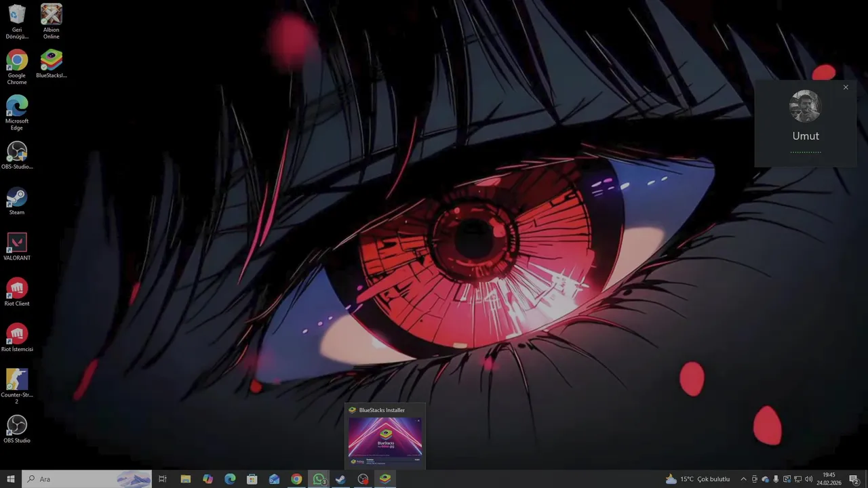This screenshot has height=488, width=868.
Task: Select the Riot Client desktop shortcut
Action: pyautogui.click(x=17, y=292)
